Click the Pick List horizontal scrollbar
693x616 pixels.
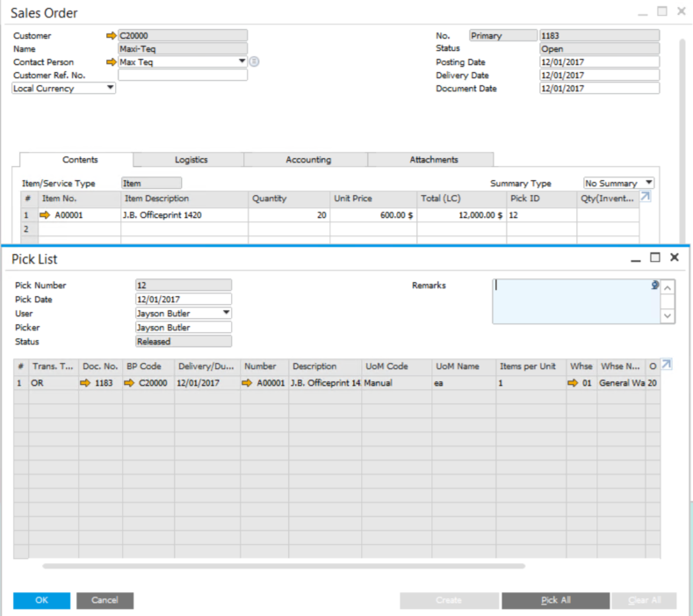[x=283, y=566]
